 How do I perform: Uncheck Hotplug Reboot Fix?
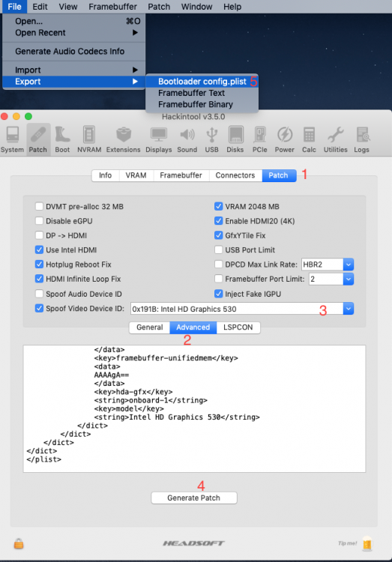39,265
